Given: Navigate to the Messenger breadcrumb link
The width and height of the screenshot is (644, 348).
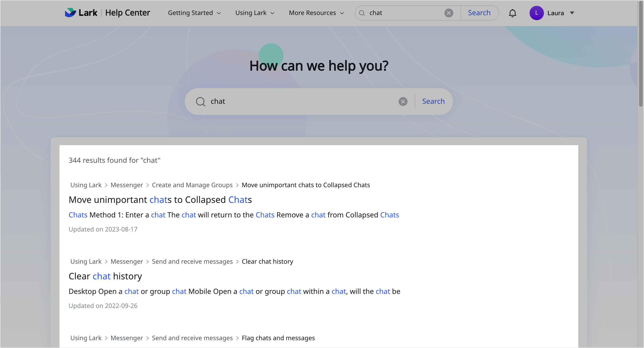Looking at the screenshot, I should pos(126,185).
